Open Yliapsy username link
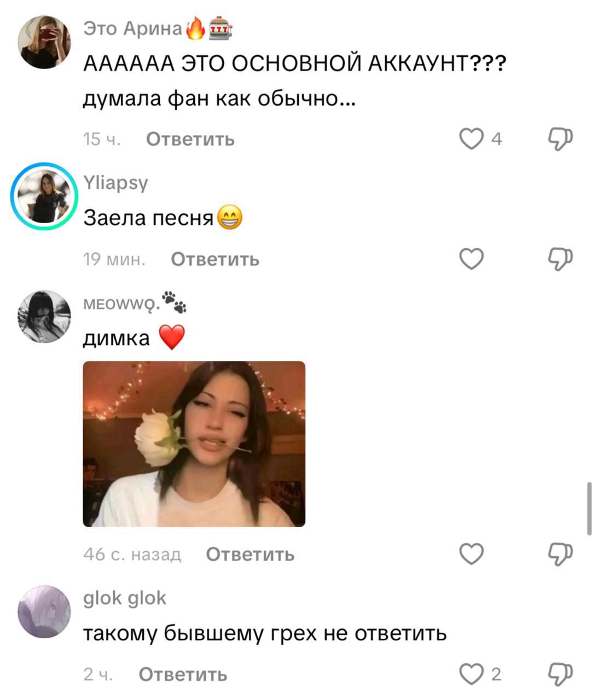This screenshot has height=700, width=592. 115,183
